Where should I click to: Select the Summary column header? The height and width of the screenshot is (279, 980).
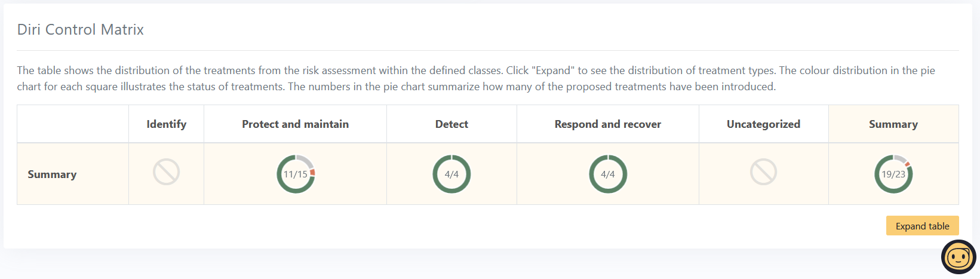[x=893, y=124]
